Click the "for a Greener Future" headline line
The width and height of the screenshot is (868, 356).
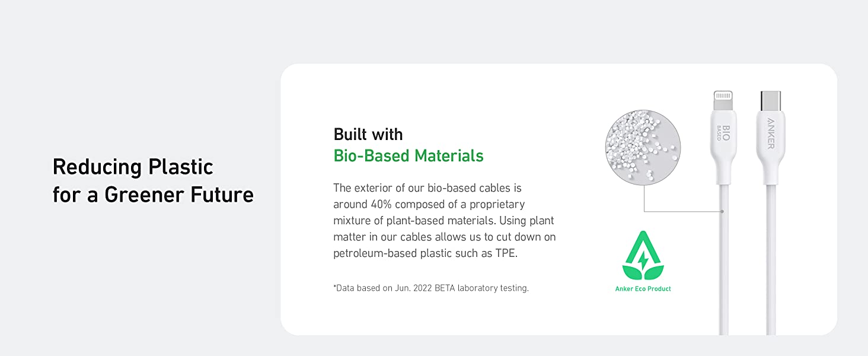pos(153,195)
